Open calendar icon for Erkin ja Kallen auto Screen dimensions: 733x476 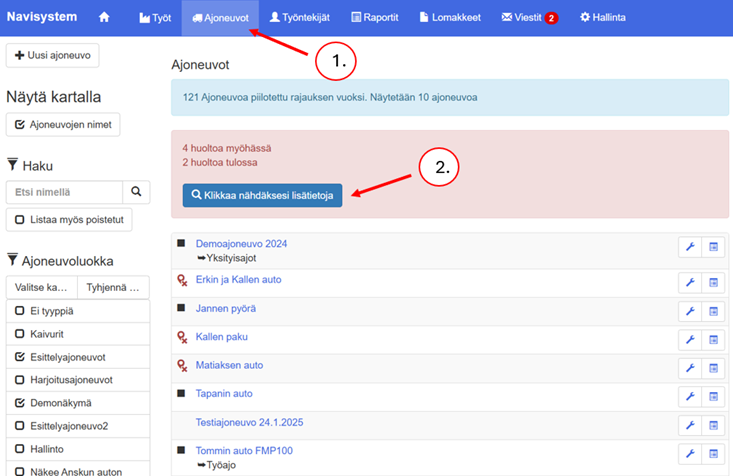[x=712, y=283]
